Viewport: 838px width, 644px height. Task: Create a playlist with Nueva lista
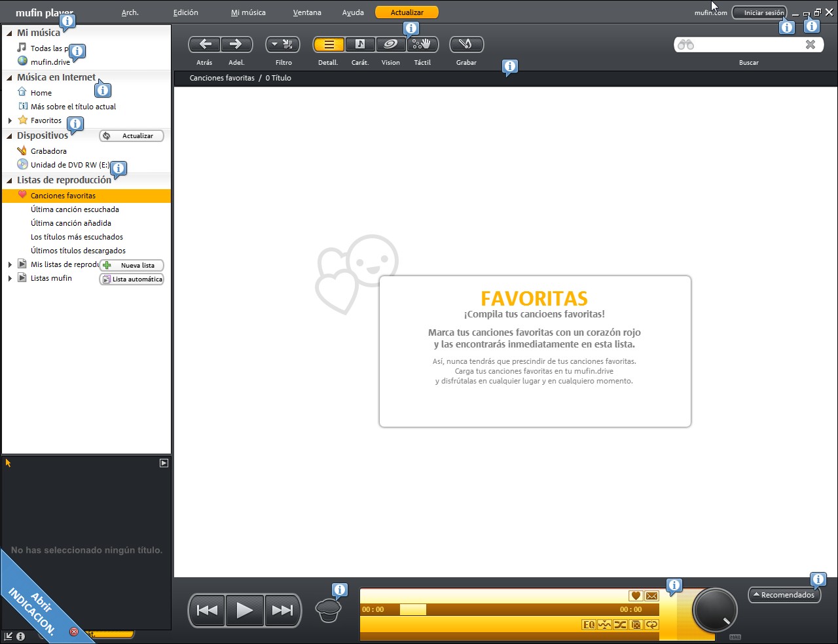coord(132,265)
